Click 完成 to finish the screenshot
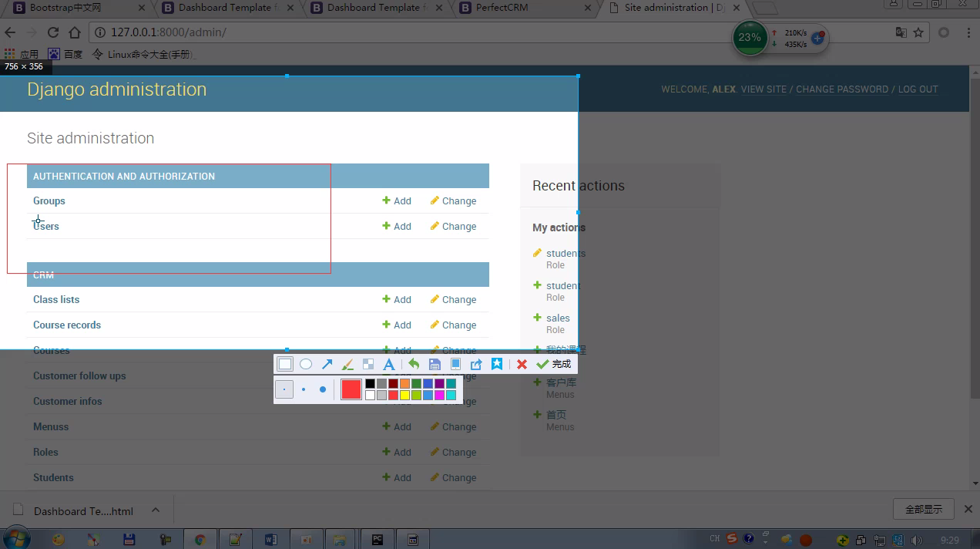Image resolution: width=980 pixels, height=549 pixels. point(554,364)
